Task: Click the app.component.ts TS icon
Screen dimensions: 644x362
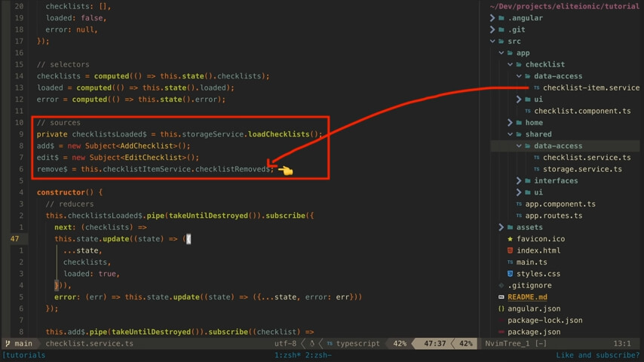Action: [x=519, y=204]
